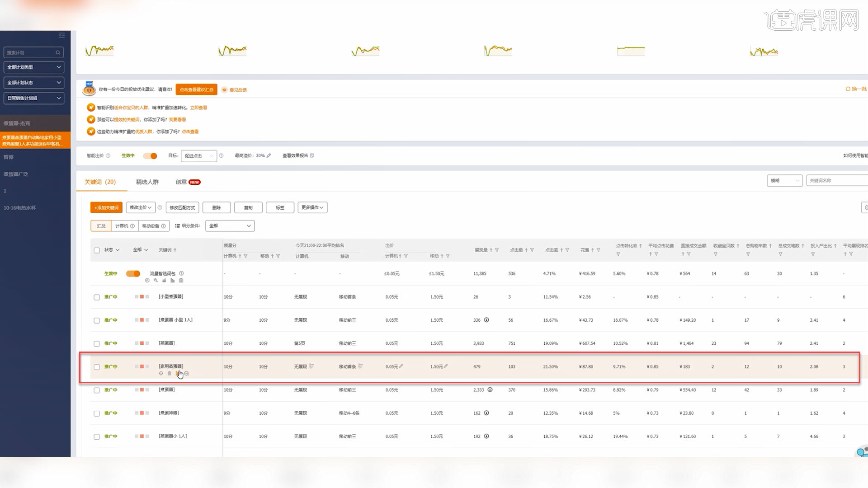Click the 关键词名称 search field
Screen dimensions: 868x488
coord(836,180)
